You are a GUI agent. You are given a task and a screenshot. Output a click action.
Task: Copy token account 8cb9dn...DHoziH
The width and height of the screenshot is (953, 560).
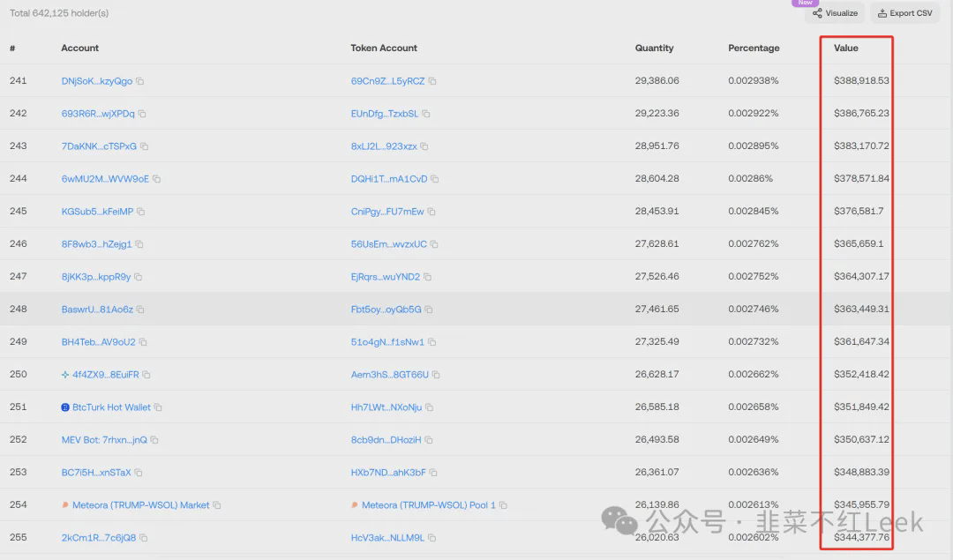[x=429, y=440]
